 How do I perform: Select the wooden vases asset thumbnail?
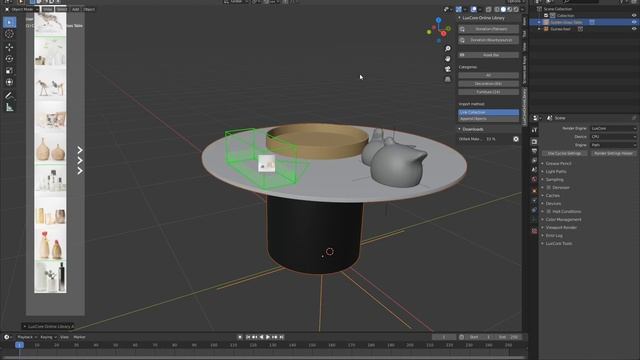[x=50, y=148]
